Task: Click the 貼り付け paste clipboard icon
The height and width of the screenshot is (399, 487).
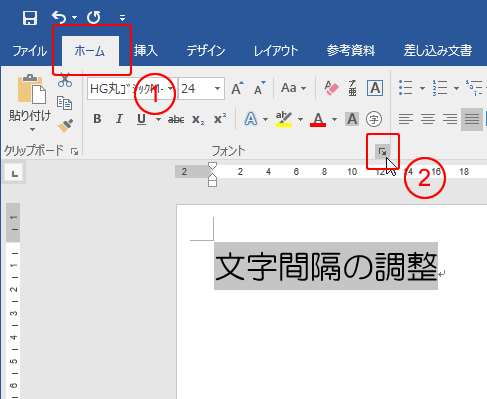Action: 32,89
